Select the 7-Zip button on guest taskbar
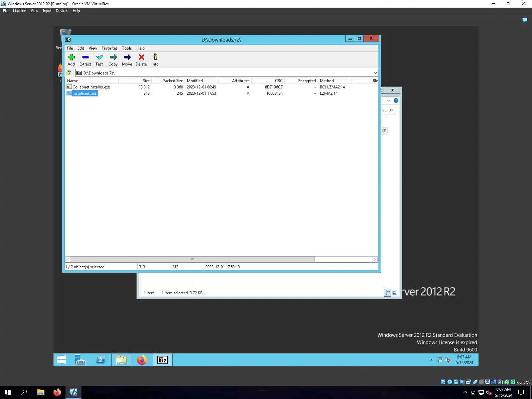The width and height of the screenshot is (532, 399). point(163,360)
